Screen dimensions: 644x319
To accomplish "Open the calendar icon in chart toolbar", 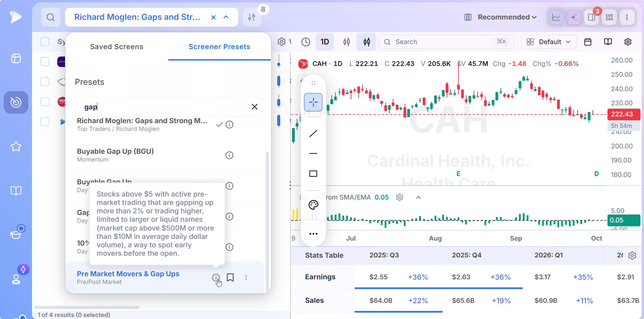I will (x=588, y=42).
